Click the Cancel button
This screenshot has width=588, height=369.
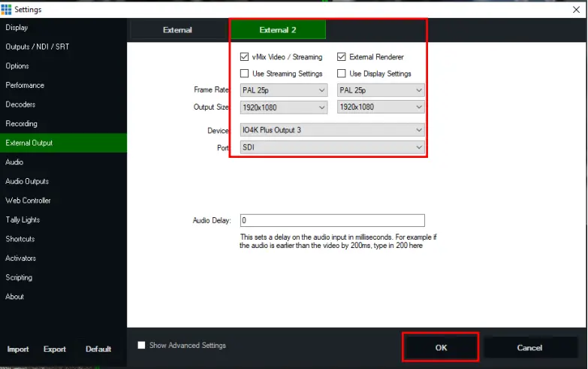tap(529, 348)
